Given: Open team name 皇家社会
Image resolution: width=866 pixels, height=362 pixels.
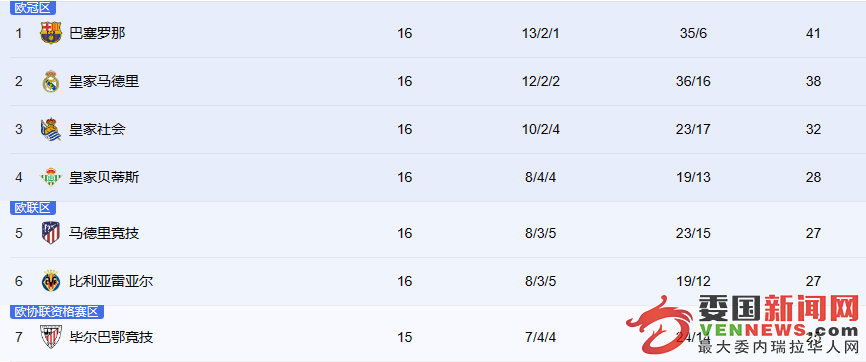Looking at the screenshot, I should coord(97,129).
